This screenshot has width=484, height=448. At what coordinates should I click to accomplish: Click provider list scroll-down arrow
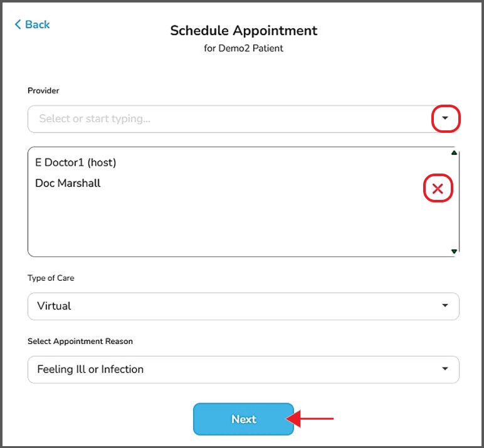454,251
